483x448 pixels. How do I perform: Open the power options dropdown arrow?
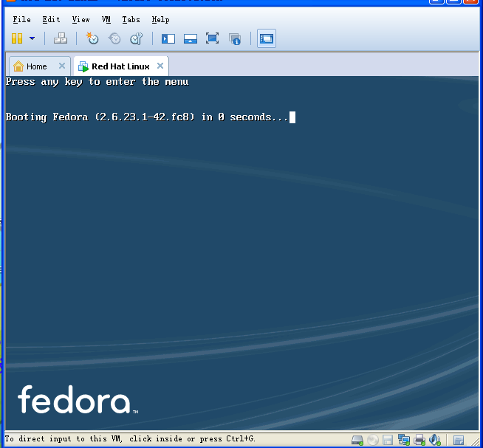[x=32, y=38]
